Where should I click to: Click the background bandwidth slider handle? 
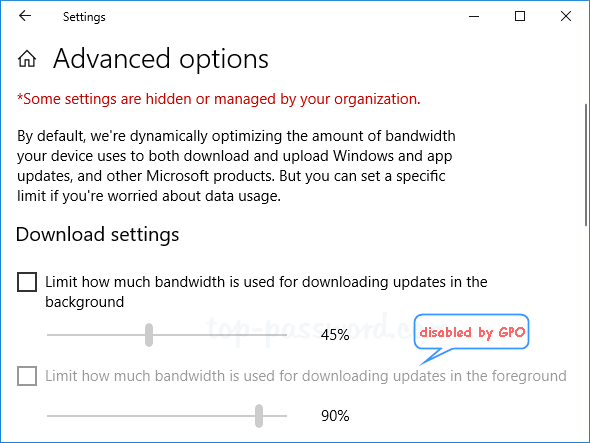click(x=149, y=335)
